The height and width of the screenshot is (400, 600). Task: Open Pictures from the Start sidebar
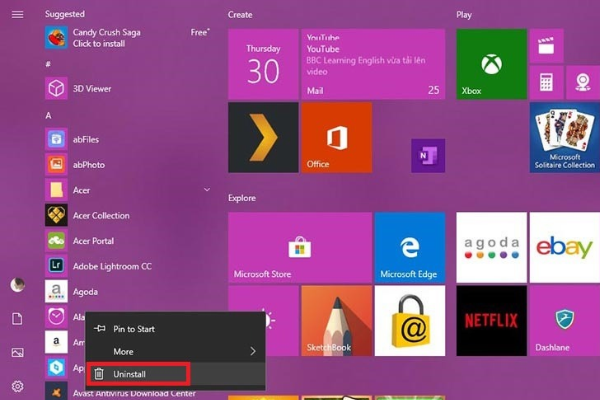tap(17, 353)
